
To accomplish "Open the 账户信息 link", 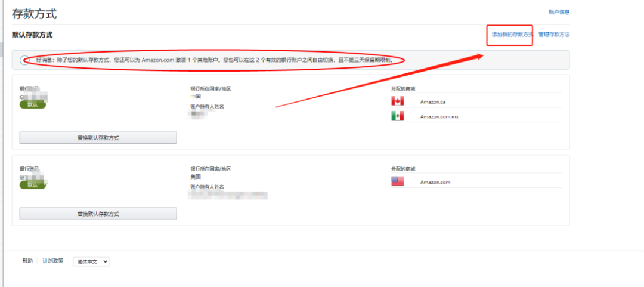I will click(559, 13).
